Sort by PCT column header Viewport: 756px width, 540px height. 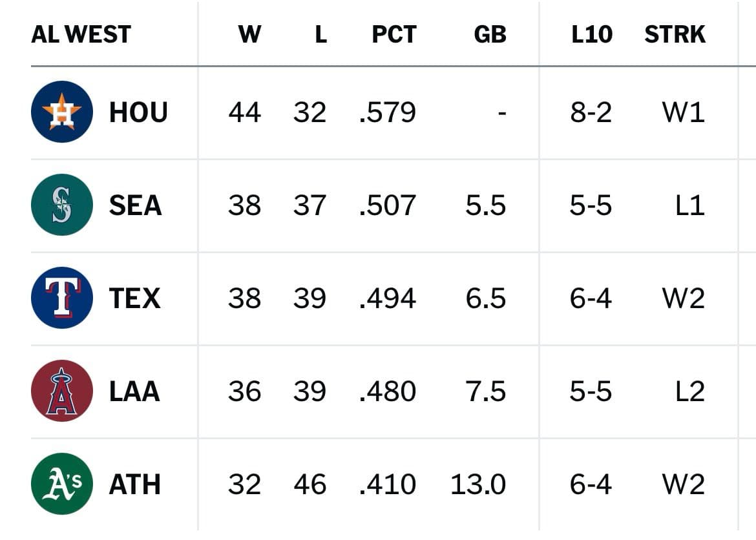click(394, 34)
